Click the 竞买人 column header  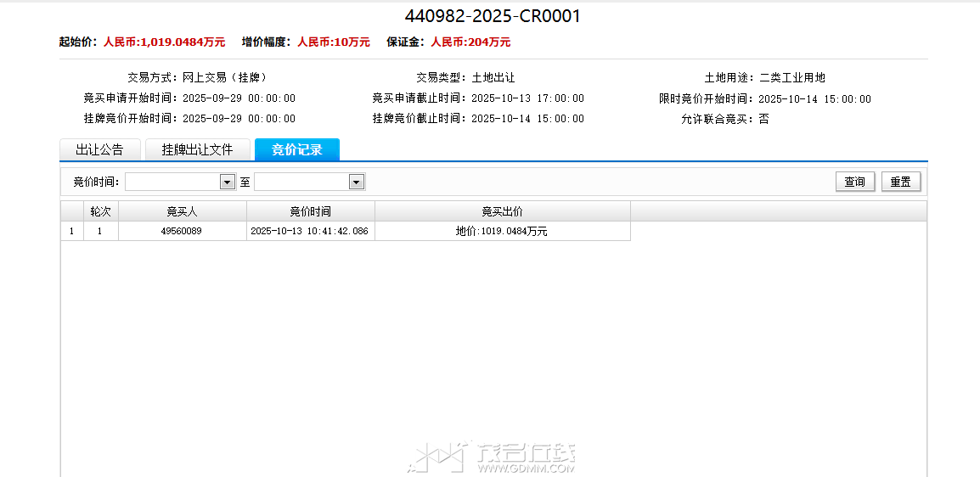pyautogui.click(x=182, y=211)
